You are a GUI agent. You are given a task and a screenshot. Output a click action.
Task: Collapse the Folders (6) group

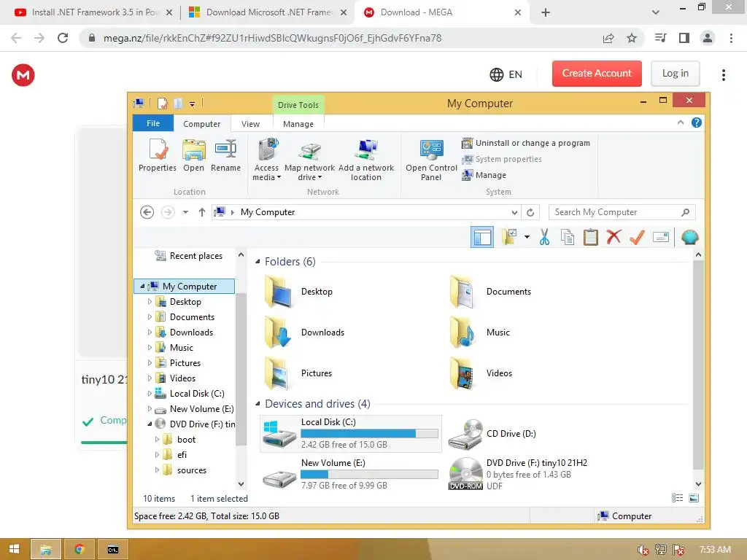pos(258,262)
